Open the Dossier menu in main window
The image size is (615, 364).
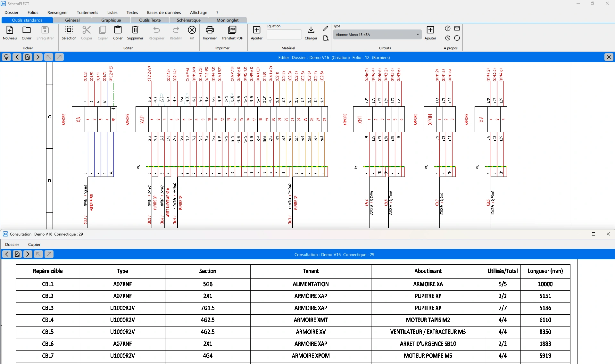(x=12, y=12)
